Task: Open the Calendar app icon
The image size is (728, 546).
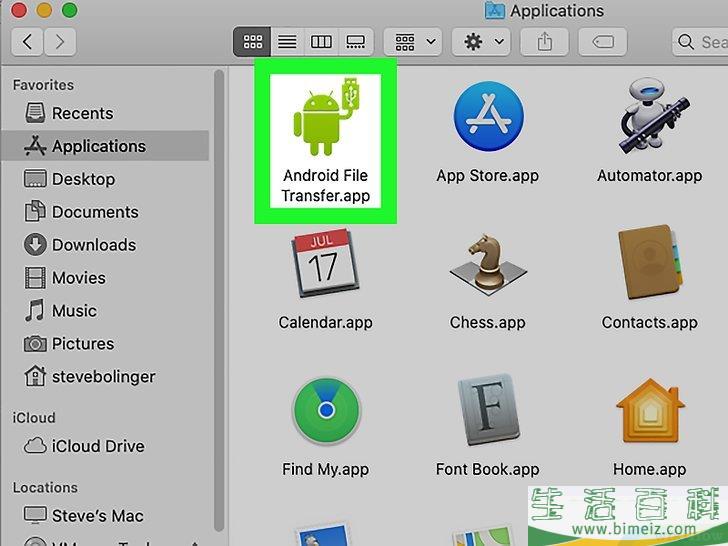Action: point(325,263)
